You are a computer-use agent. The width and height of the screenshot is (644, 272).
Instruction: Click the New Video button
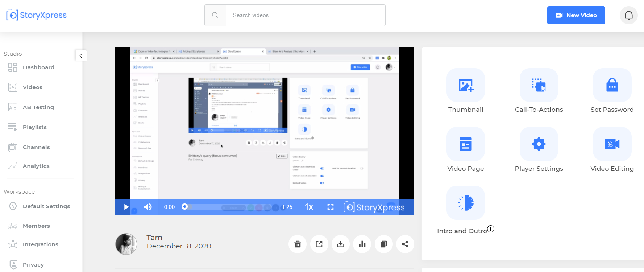[x=576, y=15]
